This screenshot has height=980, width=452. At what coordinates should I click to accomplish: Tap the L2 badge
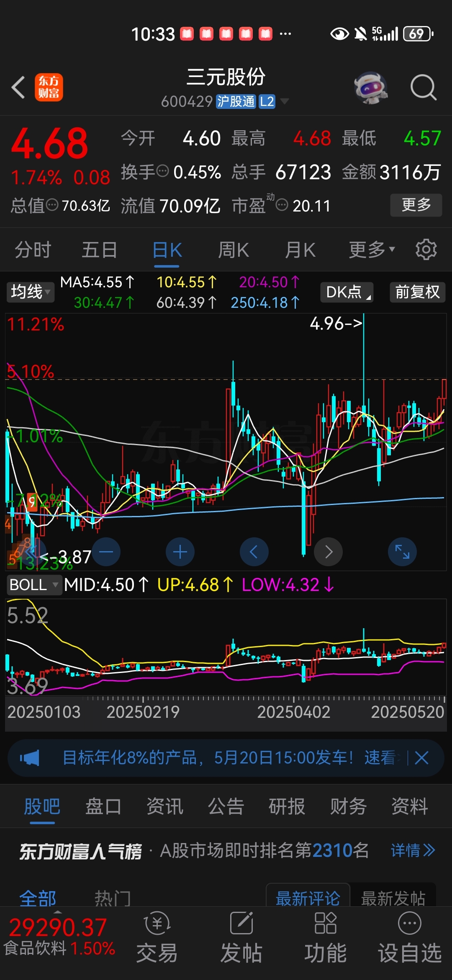[x=267, y=101]
